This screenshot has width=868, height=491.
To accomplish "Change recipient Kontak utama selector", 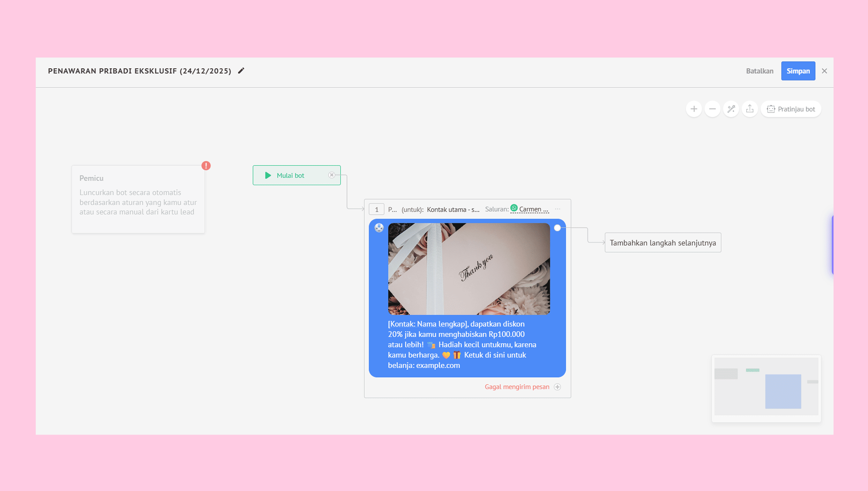I will pos(453,209).
